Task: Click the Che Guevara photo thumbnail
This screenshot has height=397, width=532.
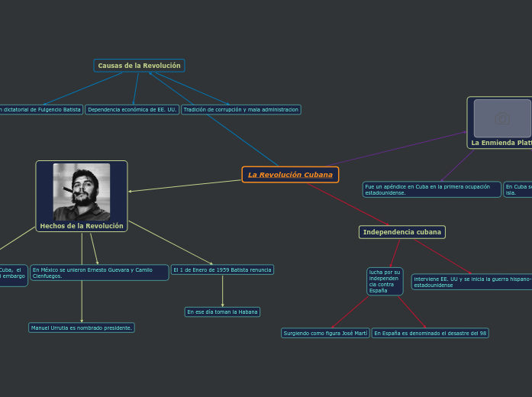Action: tap(82, 192)
